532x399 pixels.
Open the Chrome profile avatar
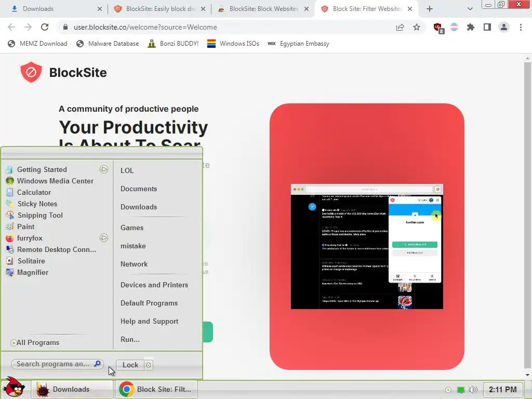click(x=504, y=27)
